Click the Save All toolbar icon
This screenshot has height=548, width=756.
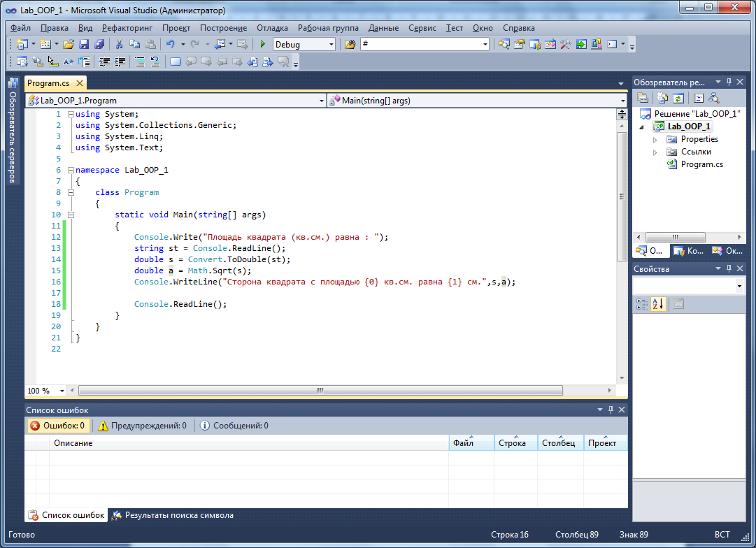tap(99, 44)
